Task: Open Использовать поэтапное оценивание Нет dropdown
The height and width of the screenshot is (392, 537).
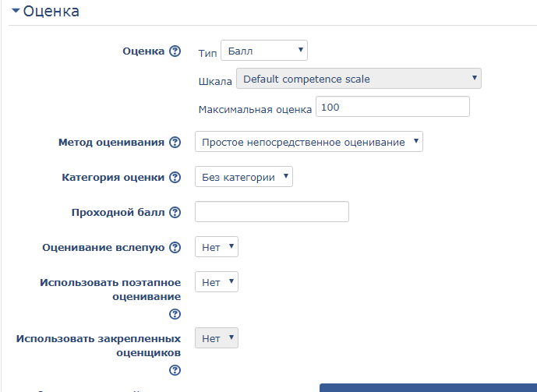Action: pos(216,282)
